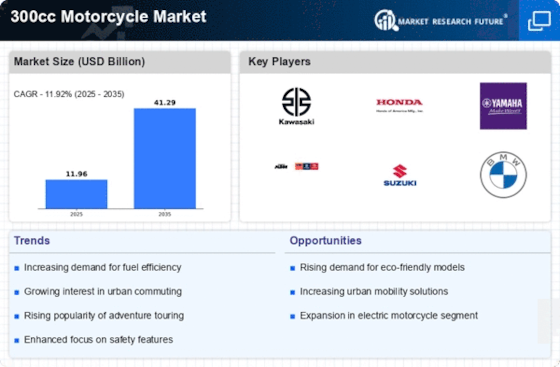Select the Honda logo
Screen dimensions: 560x367
(399, 106)
